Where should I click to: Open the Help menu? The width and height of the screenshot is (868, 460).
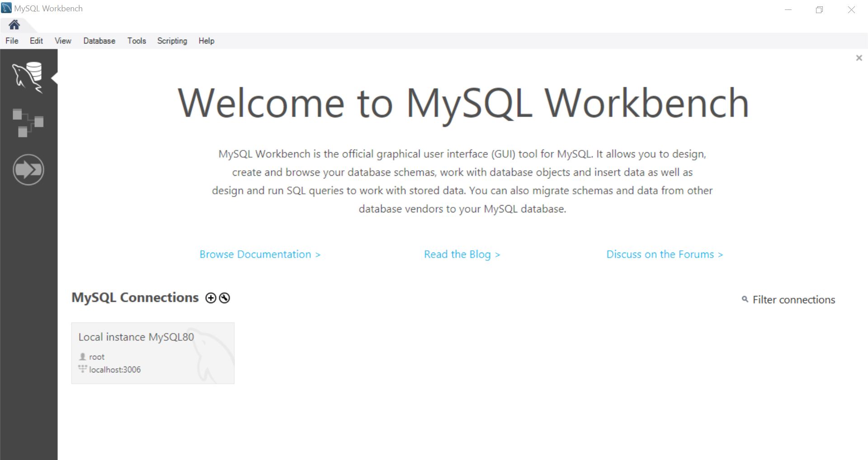(206, 41)
